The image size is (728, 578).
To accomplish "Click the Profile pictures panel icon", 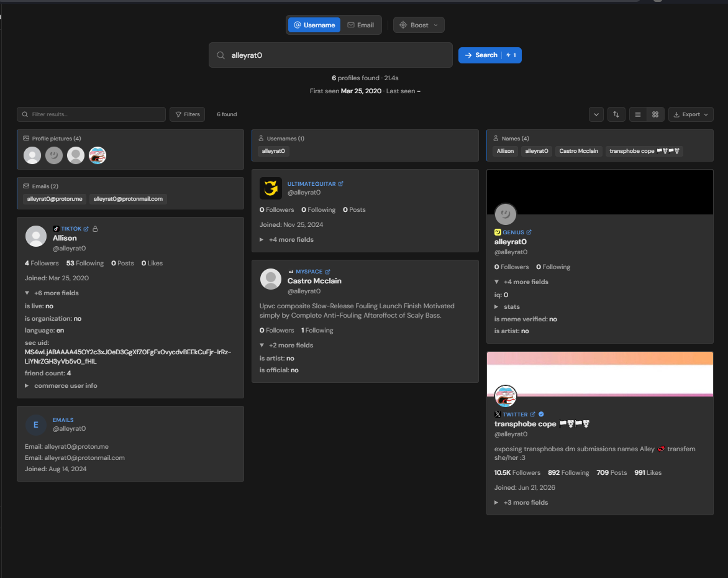I will pyautogui.click(x=26, y=139).
